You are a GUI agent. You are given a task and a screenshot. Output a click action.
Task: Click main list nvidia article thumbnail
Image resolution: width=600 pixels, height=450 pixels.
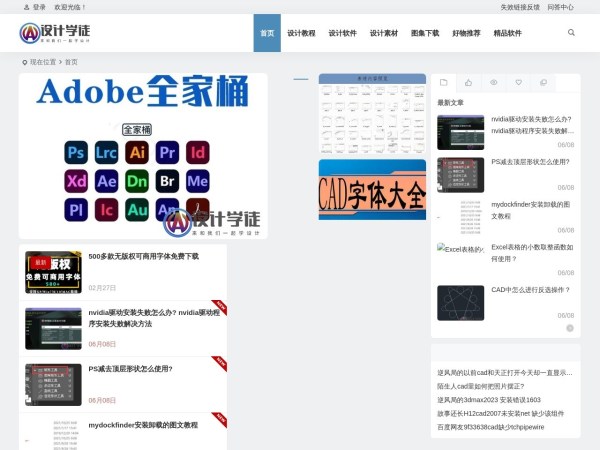pyautogui.click(x=53, y=328)
